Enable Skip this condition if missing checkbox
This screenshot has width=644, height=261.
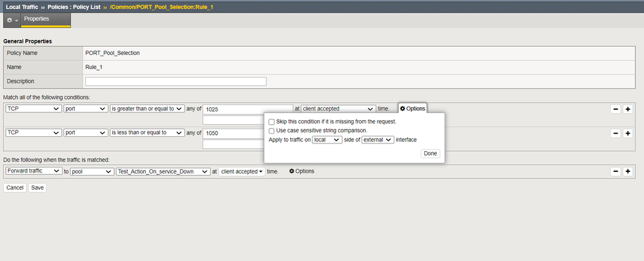point(272,121)
